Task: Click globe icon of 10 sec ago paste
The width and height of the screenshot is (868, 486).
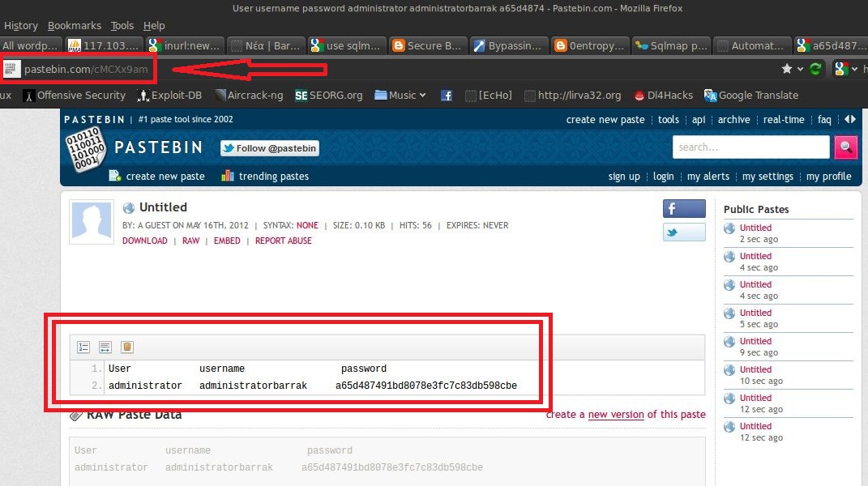Action: pyautogui.click(x=729, y=369)
